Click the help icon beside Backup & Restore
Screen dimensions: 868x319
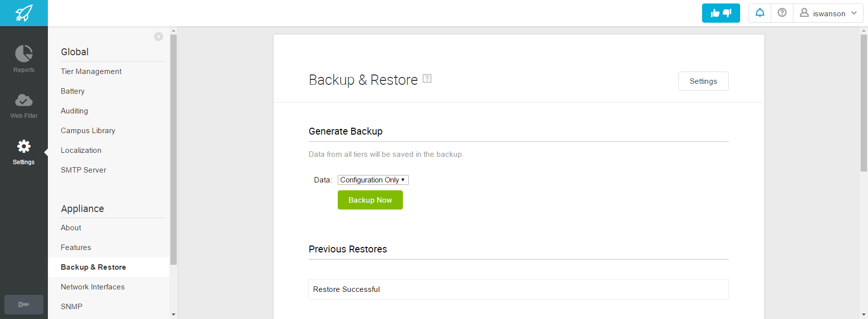[x=427, y=78]
